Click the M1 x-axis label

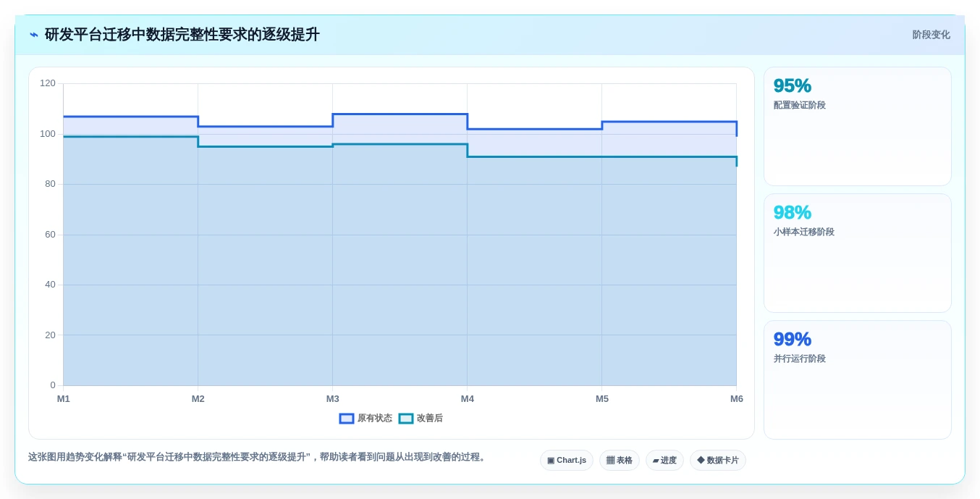64,399
